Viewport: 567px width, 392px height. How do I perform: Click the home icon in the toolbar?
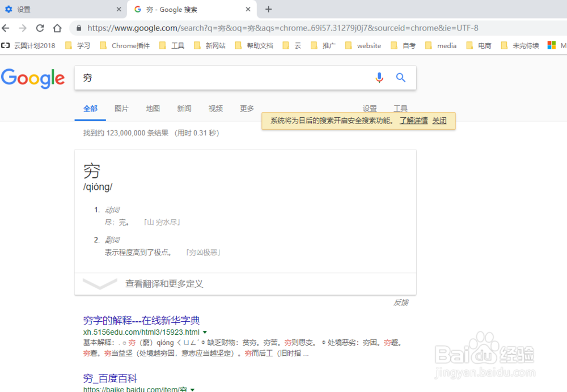click(x=57, y=27)
